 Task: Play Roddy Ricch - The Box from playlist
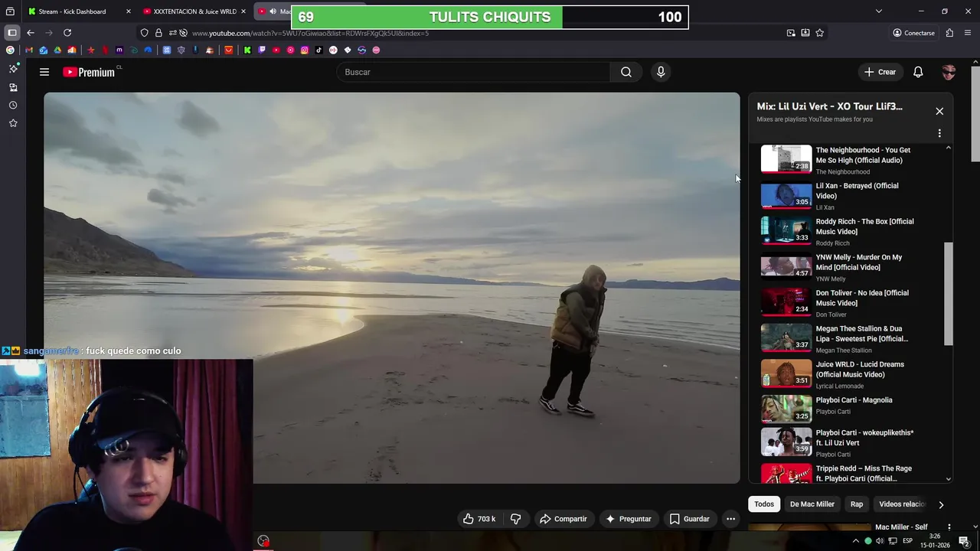coord(838,232)
